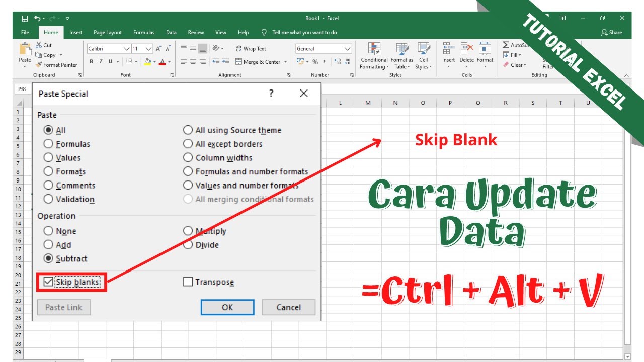Image resolution: width=644 pixels, height=362 pixels.
Task: Select the Values paste option
Action: (x=48, y=158)
